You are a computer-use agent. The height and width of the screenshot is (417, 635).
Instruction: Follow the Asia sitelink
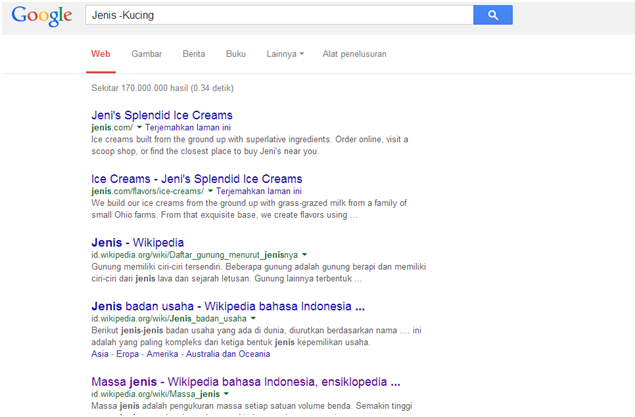(x=100, y=354)
